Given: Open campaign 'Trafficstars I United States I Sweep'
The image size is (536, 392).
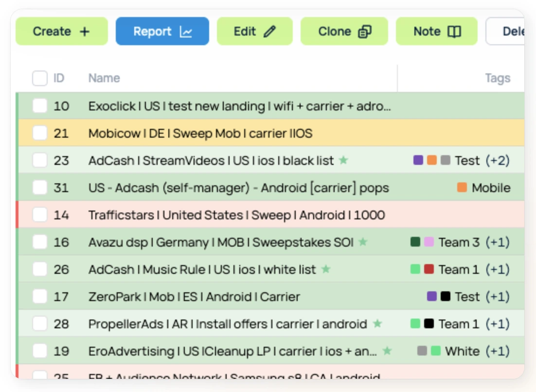Looking at the screenshot, I should coord(236,215).
